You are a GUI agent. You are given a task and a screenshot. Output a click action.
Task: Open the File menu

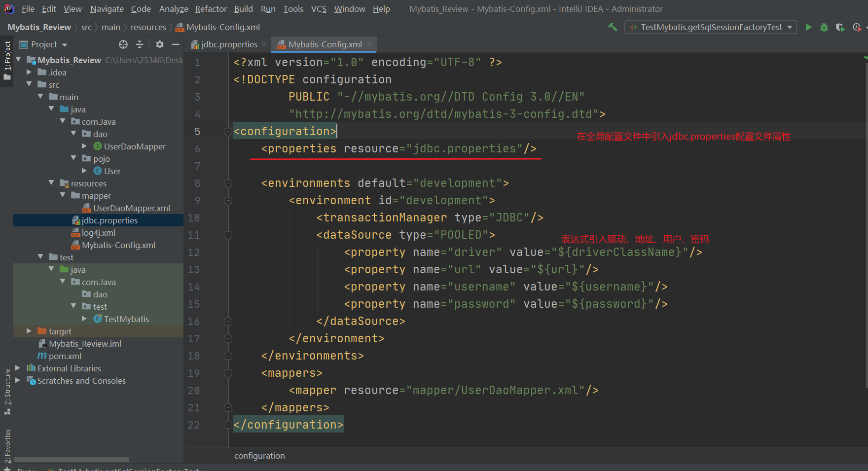[x=28, y=9]
